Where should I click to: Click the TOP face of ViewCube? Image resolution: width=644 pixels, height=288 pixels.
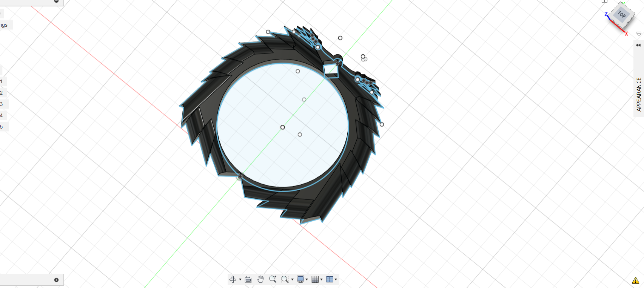[x=621, y=15]
